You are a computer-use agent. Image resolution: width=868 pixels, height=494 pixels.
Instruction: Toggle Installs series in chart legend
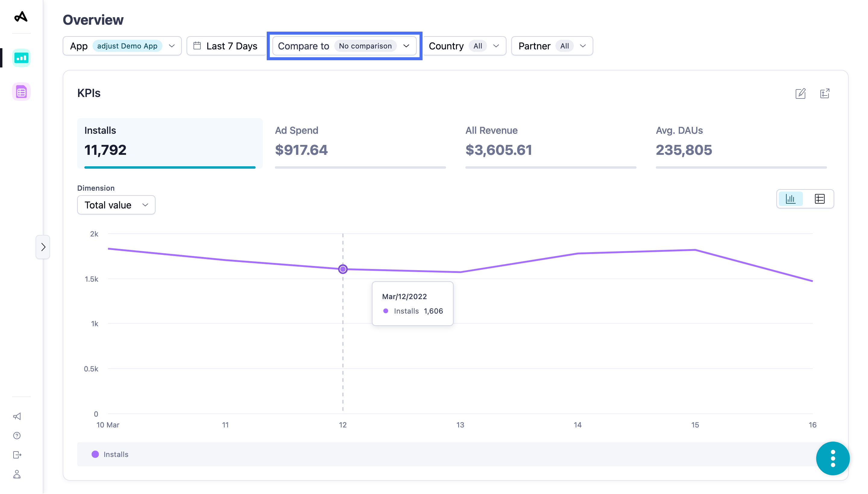110,454
